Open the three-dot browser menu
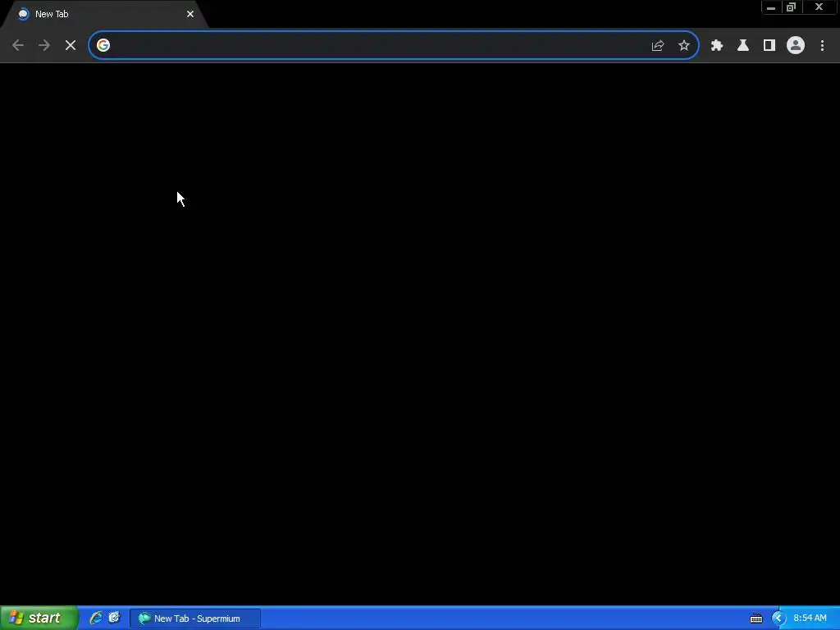 point(822,46)
